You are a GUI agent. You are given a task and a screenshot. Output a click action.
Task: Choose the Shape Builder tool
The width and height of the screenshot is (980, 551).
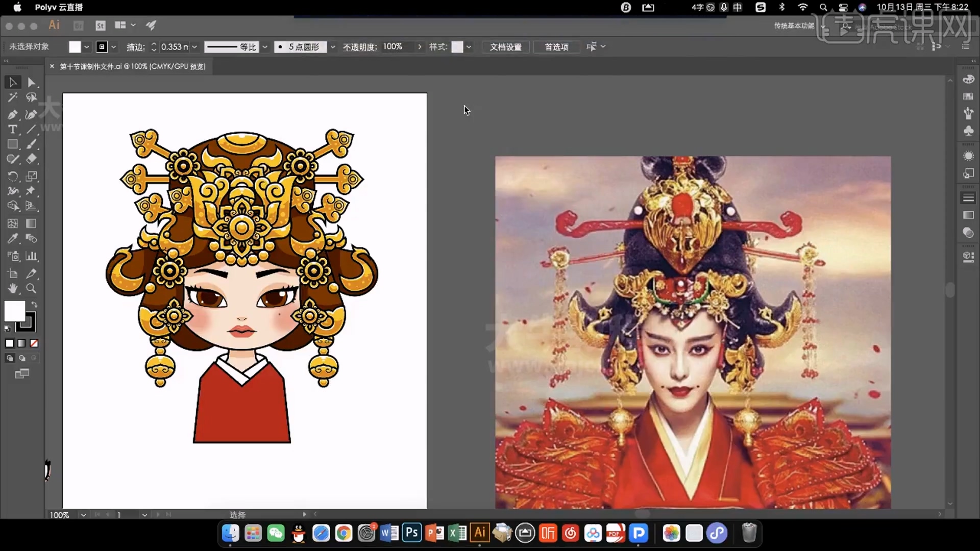click(13, 206)
